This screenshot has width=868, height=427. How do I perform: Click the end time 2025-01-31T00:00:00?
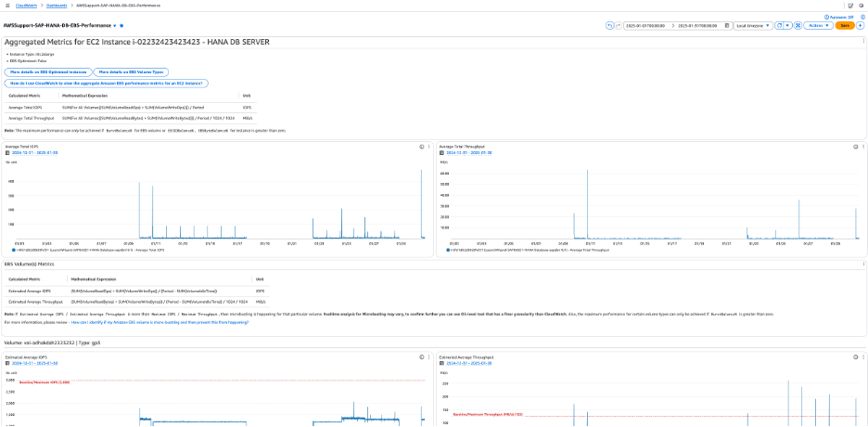[x=696, y=25]
